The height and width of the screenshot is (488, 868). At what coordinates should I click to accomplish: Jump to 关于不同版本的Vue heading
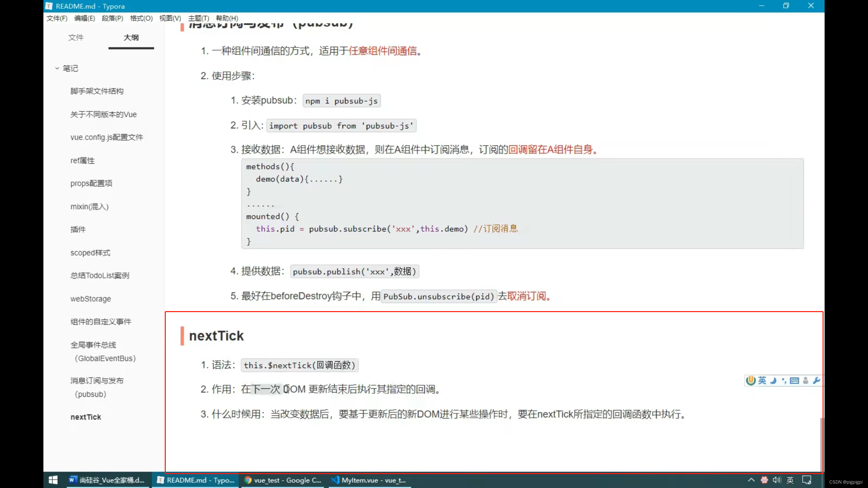click(103, 115)
